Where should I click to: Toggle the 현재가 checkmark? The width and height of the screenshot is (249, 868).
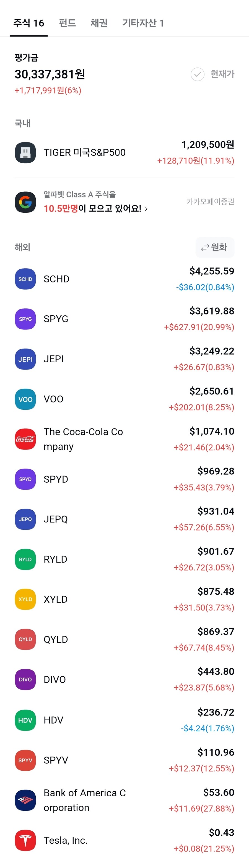(198, 74)
